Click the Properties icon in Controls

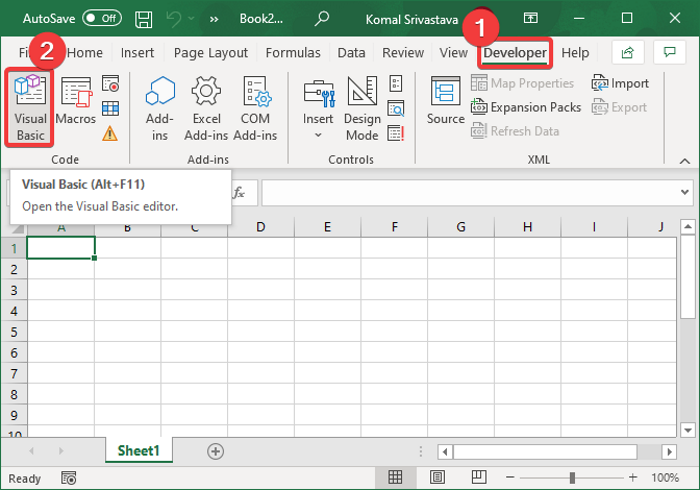pyautogui.click(x=396, y=83)
